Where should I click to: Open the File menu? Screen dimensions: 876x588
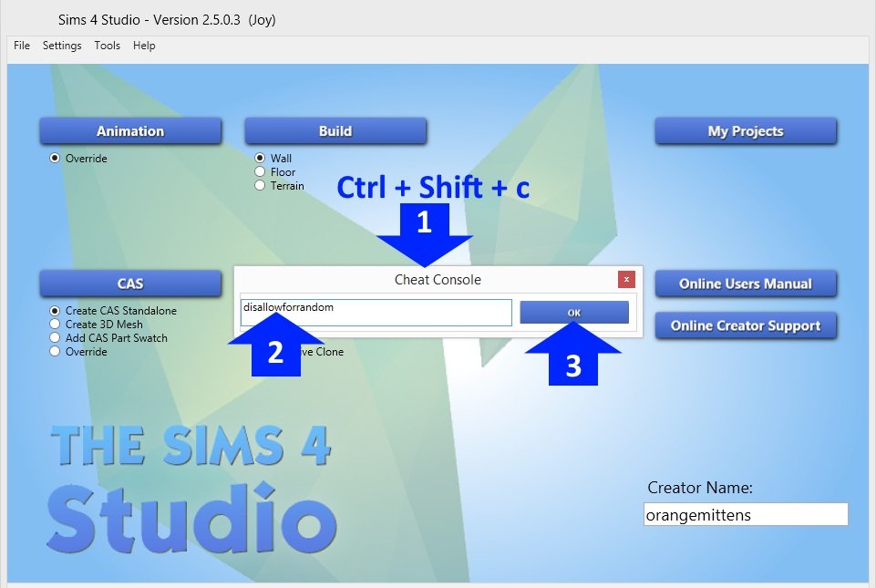click(x=22, y=46)
